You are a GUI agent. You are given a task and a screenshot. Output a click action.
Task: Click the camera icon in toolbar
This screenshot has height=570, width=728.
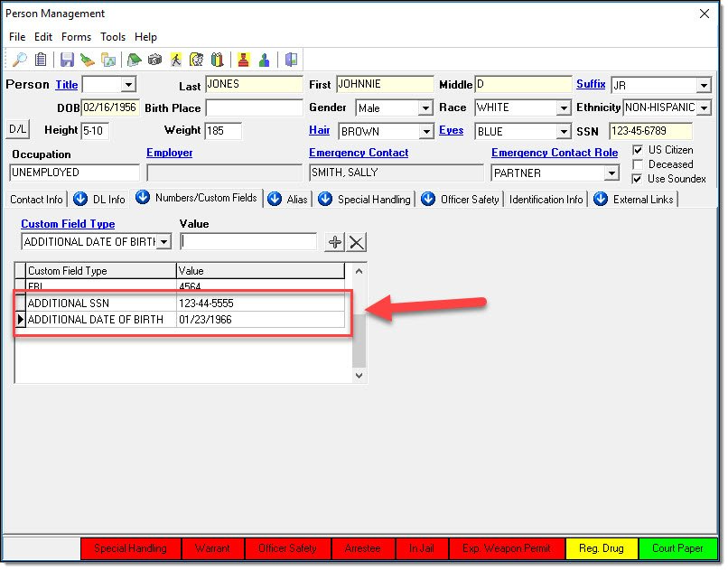[x=154, y=61]
